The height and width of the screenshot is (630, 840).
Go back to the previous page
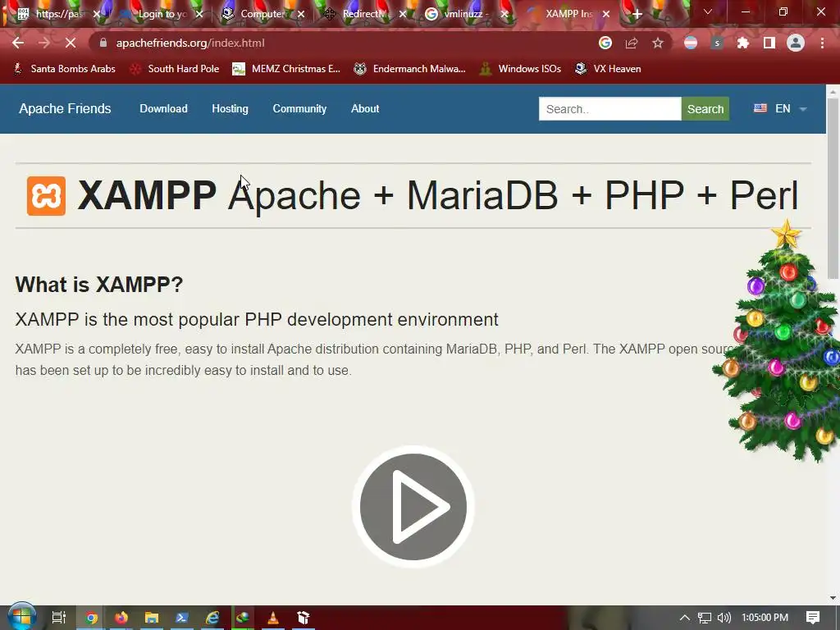[18, 43]
